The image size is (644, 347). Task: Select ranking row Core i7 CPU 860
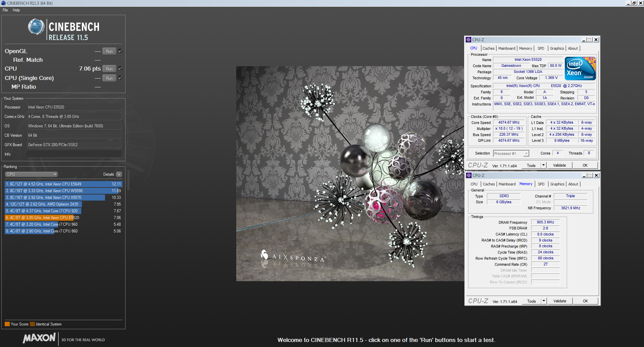tap(63, 231)
